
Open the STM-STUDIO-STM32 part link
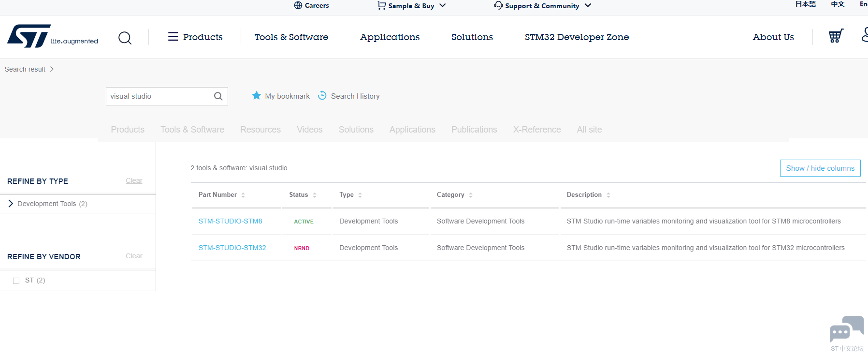pos(232,248)
